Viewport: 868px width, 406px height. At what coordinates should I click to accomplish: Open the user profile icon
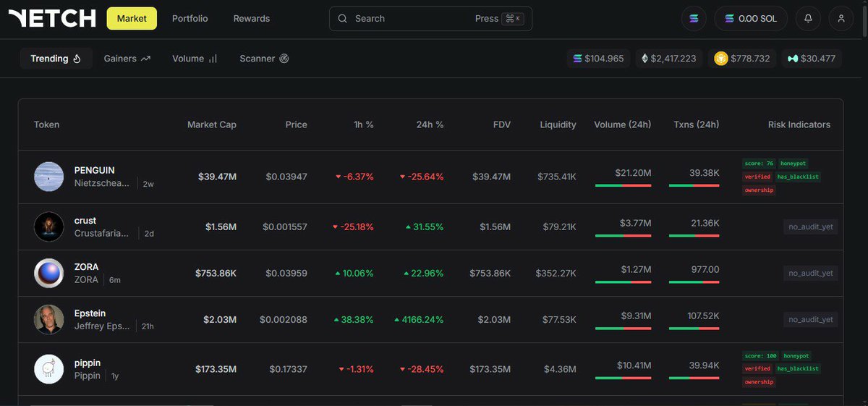841,19
